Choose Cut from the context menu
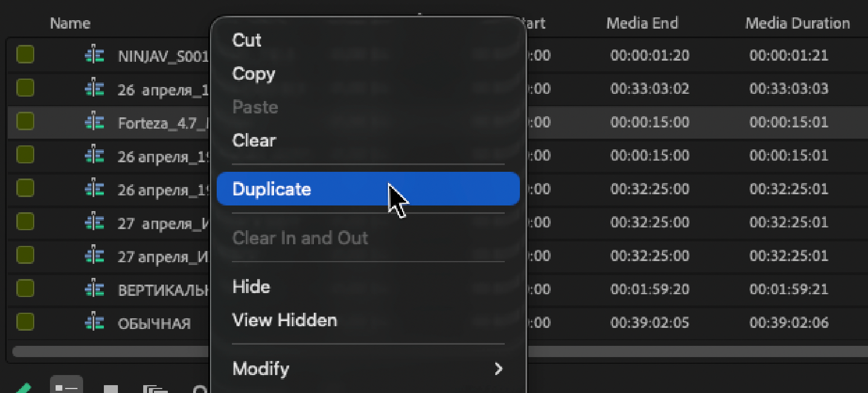 pos(247,40)
